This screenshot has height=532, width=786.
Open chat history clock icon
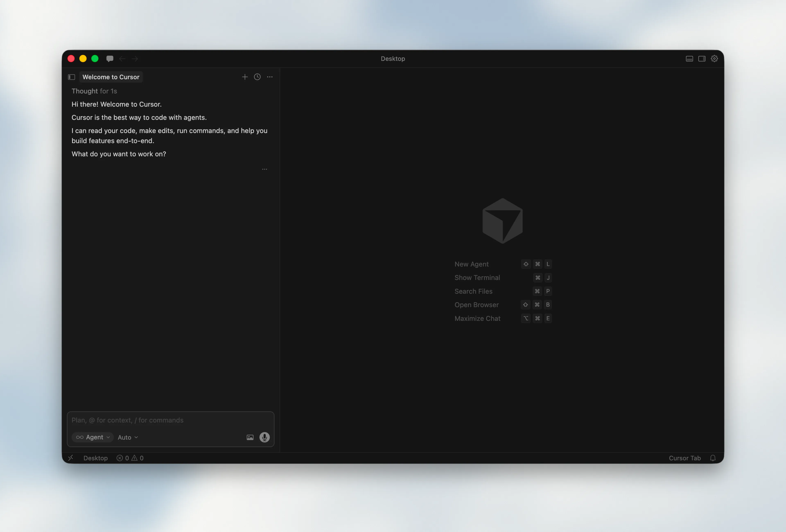click(257, 77)
